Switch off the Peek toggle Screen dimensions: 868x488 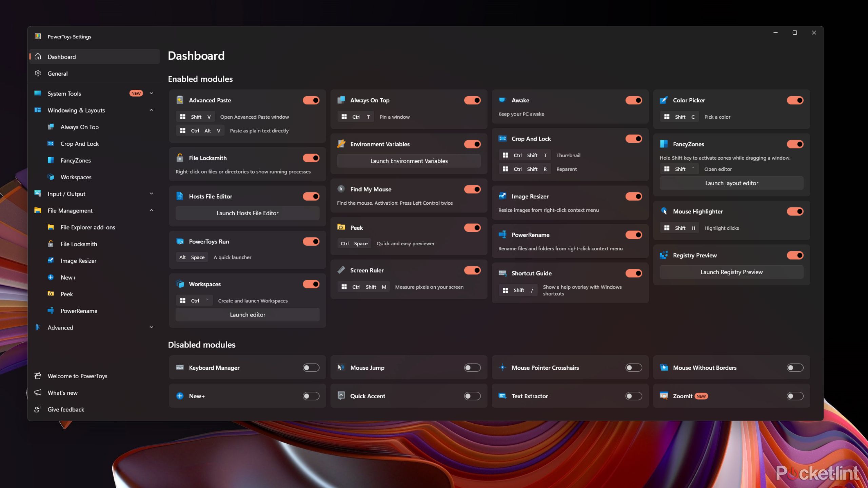472,228
